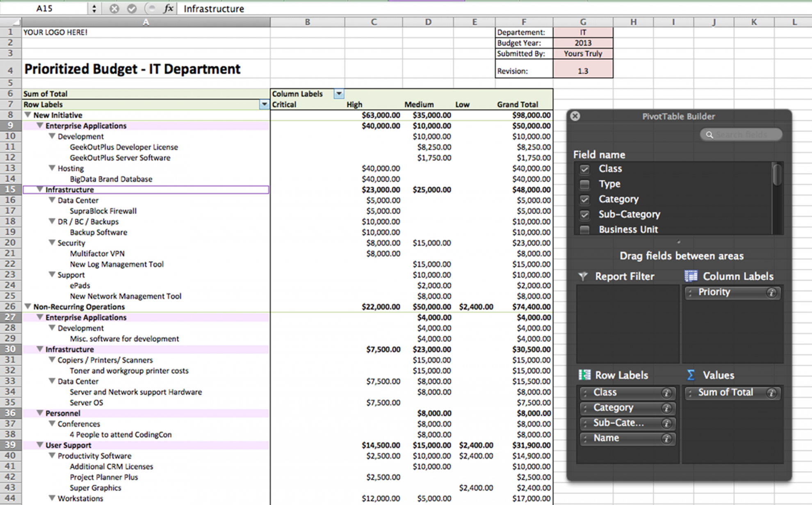Collapse the New Initiative group triangle

coord(27,115)
